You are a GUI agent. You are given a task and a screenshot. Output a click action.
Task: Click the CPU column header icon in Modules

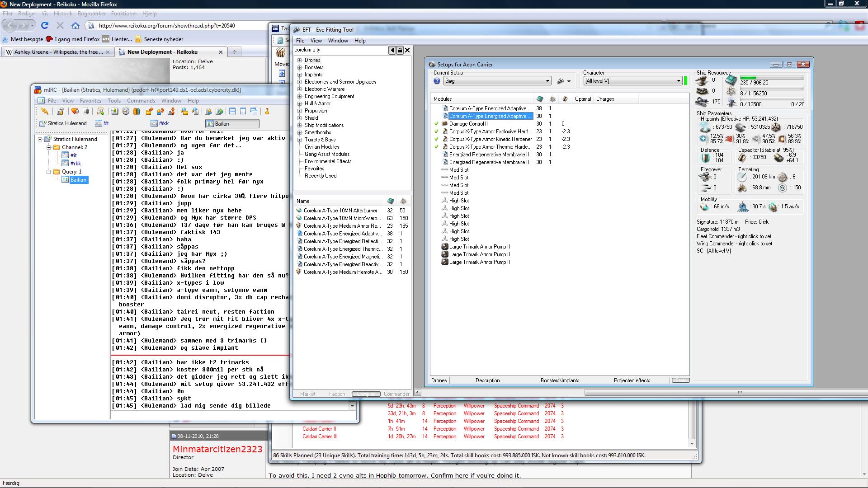click(x=539, y=99)
